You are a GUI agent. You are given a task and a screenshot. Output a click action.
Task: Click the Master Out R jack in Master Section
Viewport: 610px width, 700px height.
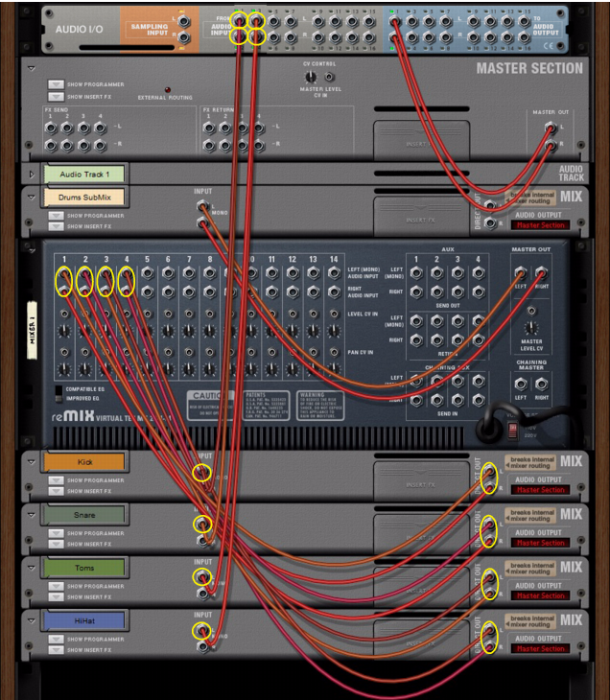(551, 145)
